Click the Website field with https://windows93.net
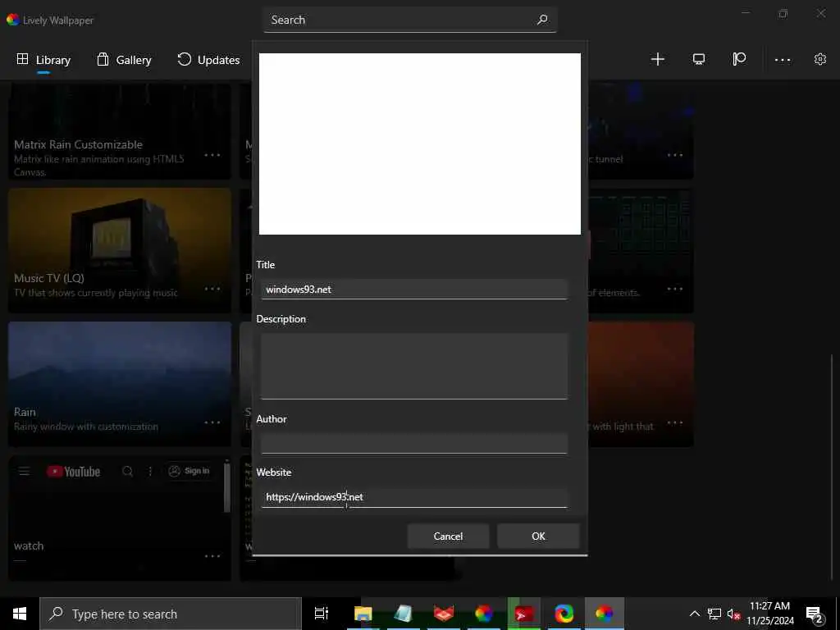Viewport: 840px width, 630px height. (413, 497)
